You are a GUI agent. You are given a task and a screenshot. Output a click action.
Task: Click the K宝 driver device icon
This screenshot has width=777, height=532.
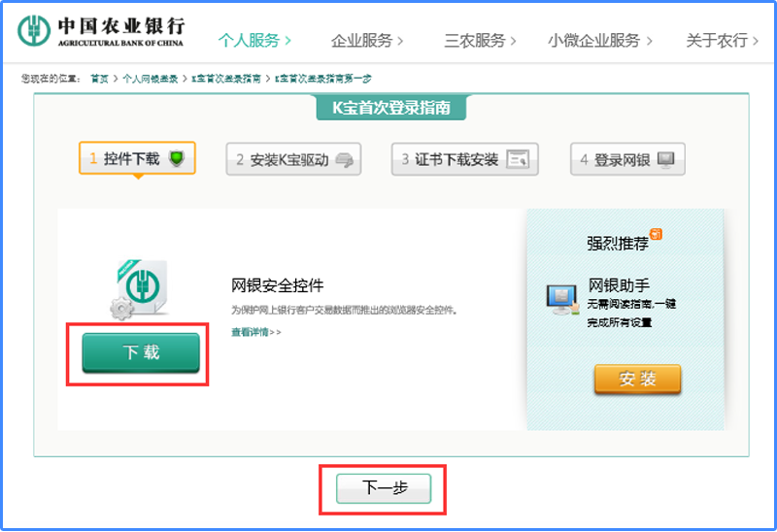(346, 160)
